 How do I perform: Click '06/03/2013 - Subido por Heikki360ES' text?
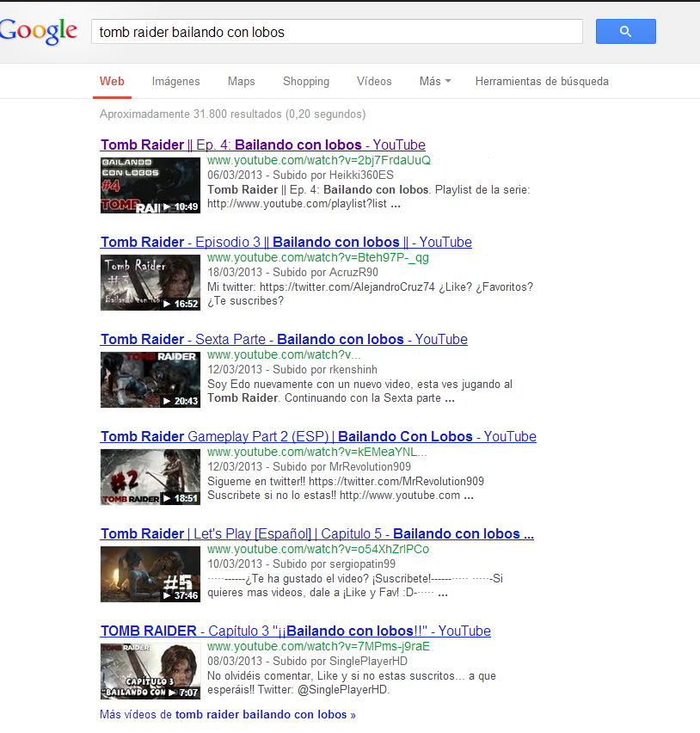(300, 176)
